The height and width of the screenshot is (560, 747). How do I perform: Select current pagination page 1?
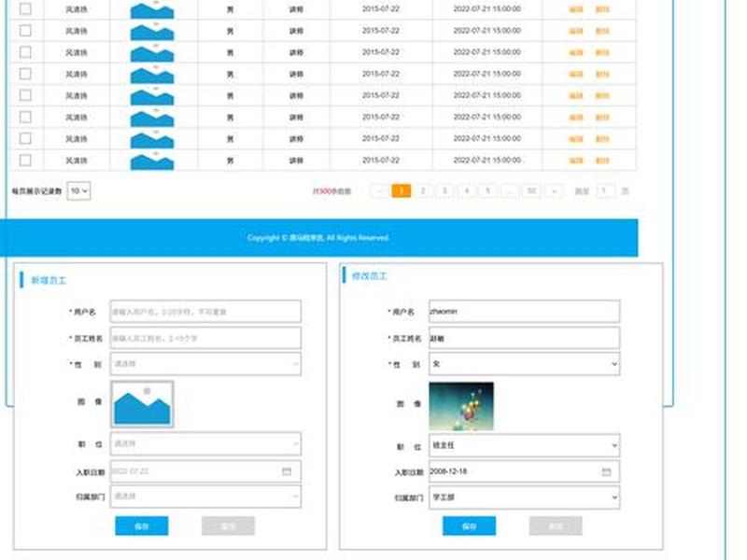(x=402, y=191)
